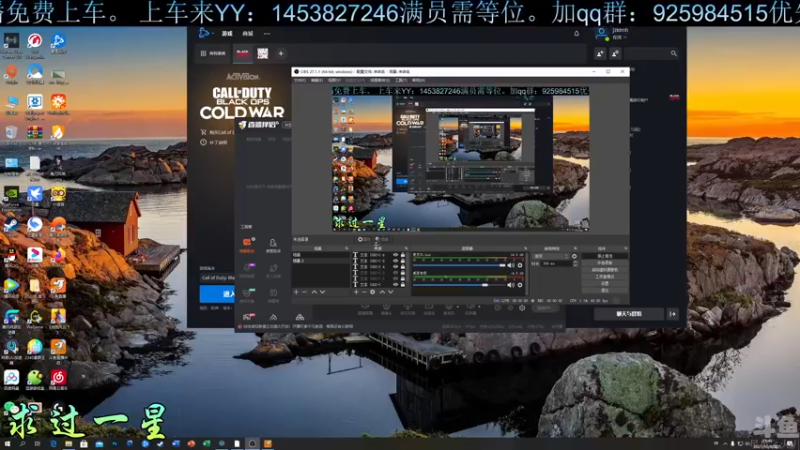Click the arrow icon beside 聊天与群组
800x450 pixels.
click(672, 314)
